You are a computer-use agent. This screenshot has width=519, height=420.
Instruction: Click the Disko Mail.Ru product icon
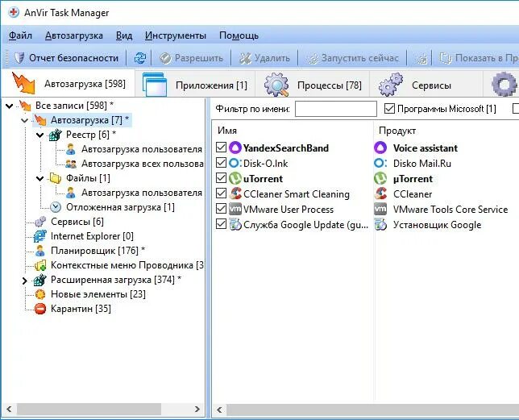point(380,163)
